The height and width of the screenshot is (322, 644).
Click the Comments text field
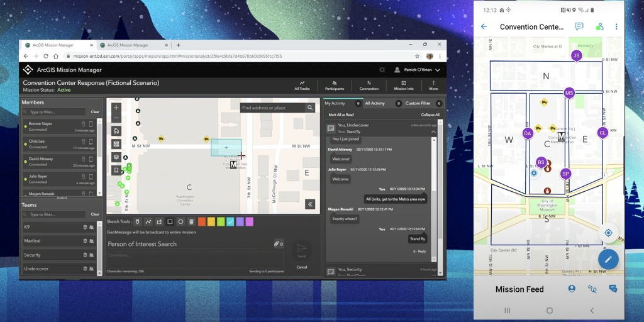click(195, 260)
